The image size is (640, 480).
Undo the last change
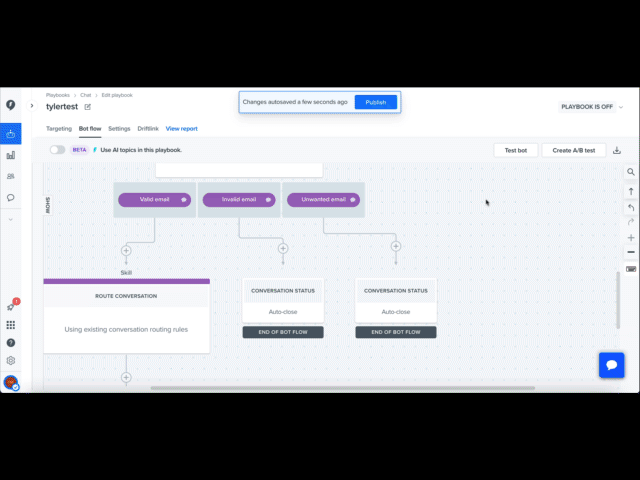[631, 208]
